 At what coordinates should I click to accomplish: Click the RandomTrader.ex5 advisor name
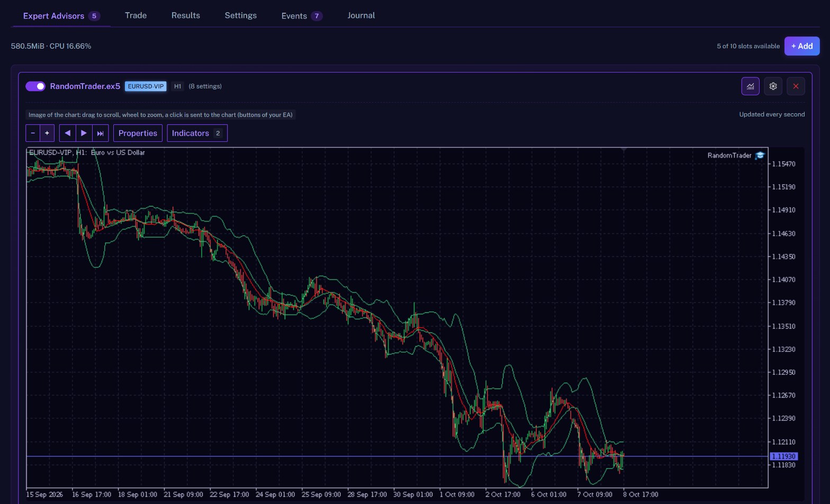85,86
